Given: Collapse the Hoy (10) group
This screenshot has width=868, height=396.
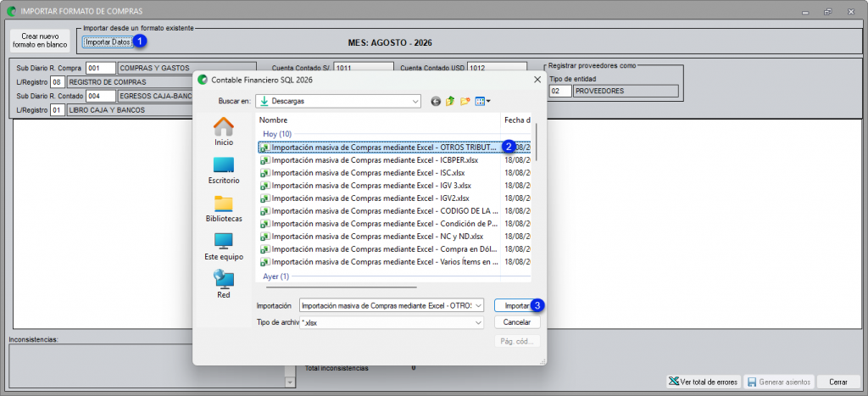Looking at the screenshot, I should [277, 134].
